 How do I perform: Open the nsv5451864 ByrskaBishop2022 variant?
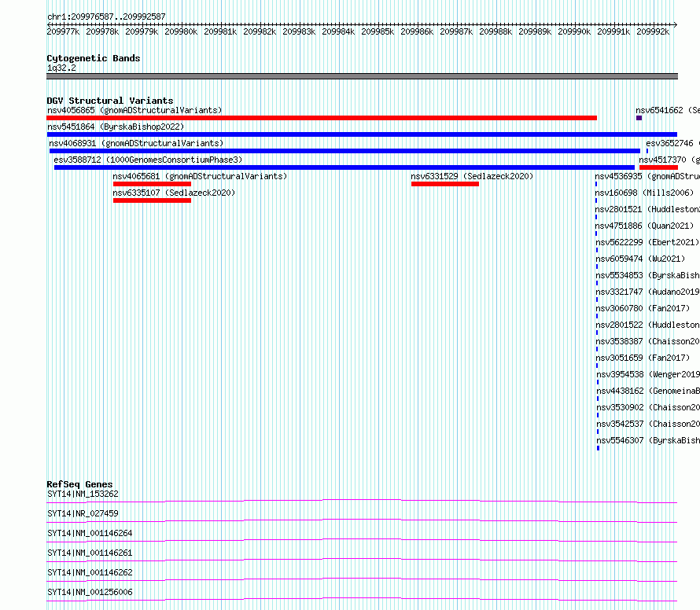[116, 127]
